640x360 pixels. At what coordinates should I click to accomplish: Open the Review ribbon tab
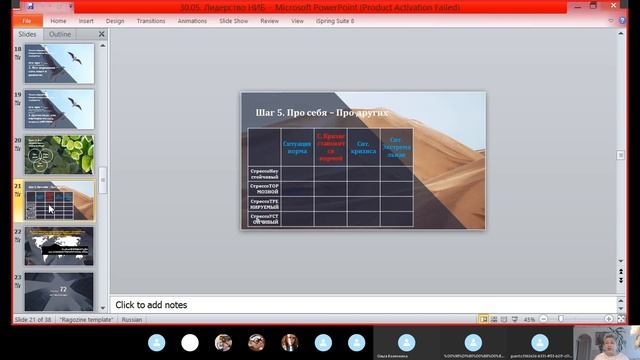(x=269, y=21)
